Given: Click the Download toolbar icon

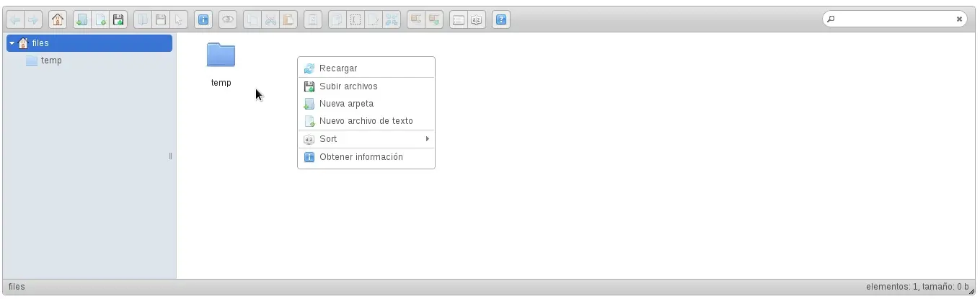Looking at the screenshot, I should pos(161,20).
